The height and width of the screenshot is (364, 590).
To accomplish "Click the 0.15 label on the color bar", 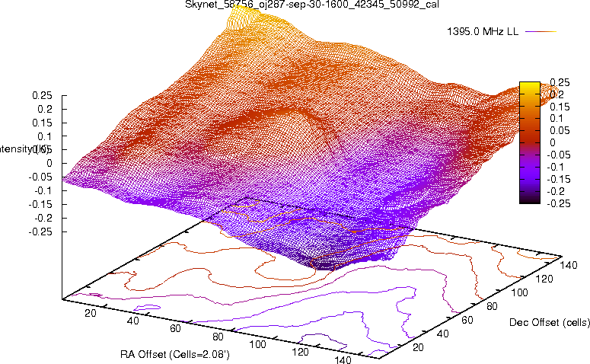I will click(560, 107).
